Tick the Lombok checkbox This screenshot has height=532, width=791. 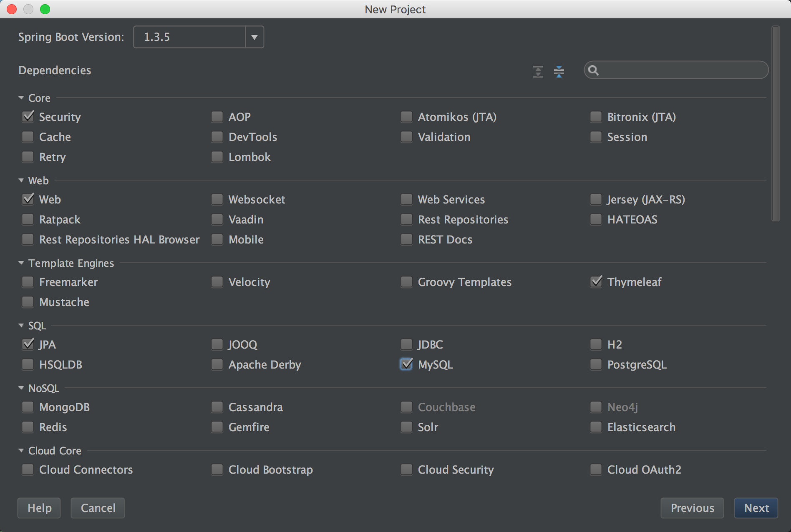(x=217, y=156)
